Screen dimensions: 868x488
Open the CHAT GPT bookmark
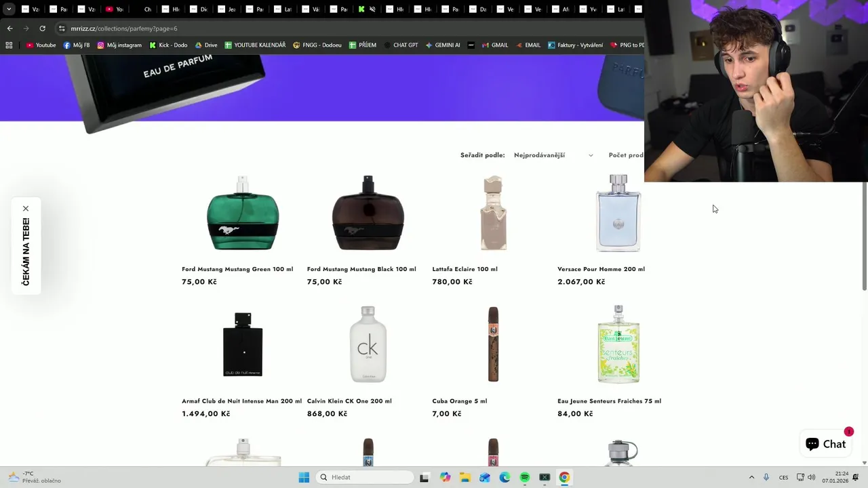point(400,45)
